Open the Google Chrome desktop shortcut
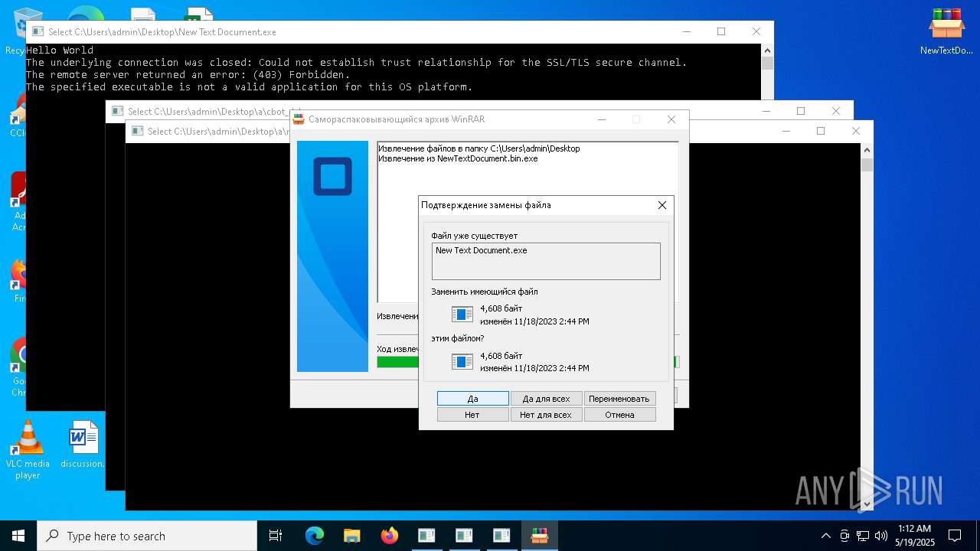The height and width of the screenshot is (551, 980). coord(18,367)
